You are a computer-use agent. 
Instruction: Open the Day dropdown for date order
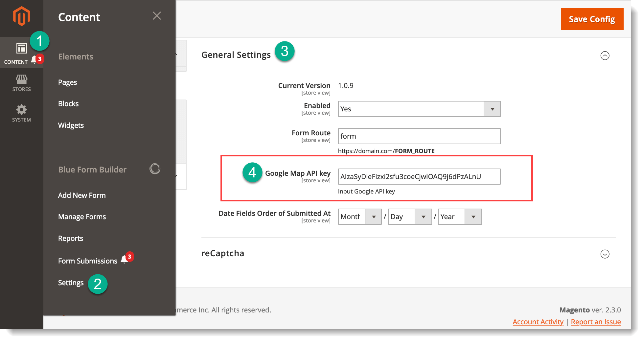[409, 217]
